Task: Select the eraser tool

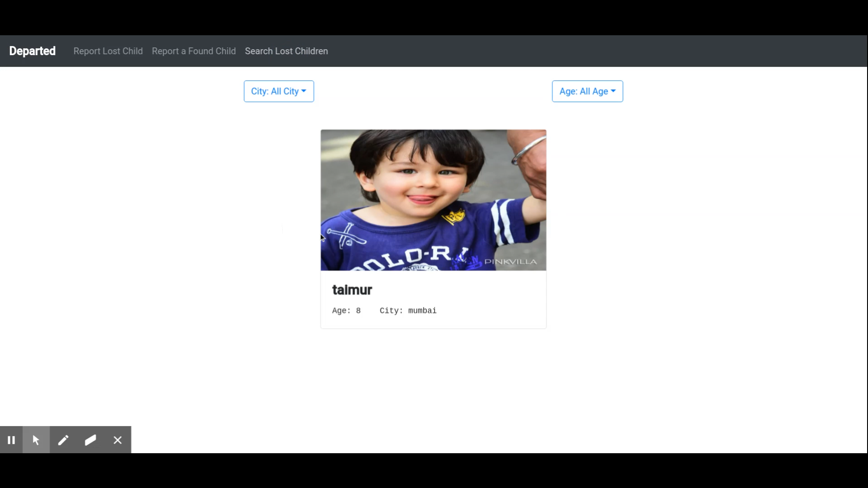Action: tap(90, 440)
